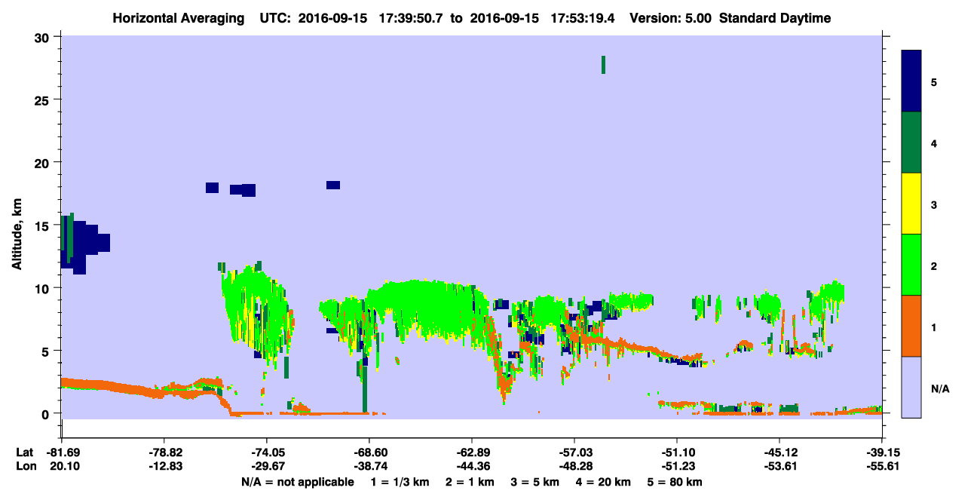Click the yellow color bar segment 3
Image resolution: width=980 pixels, height=503 pixels.
911,204
